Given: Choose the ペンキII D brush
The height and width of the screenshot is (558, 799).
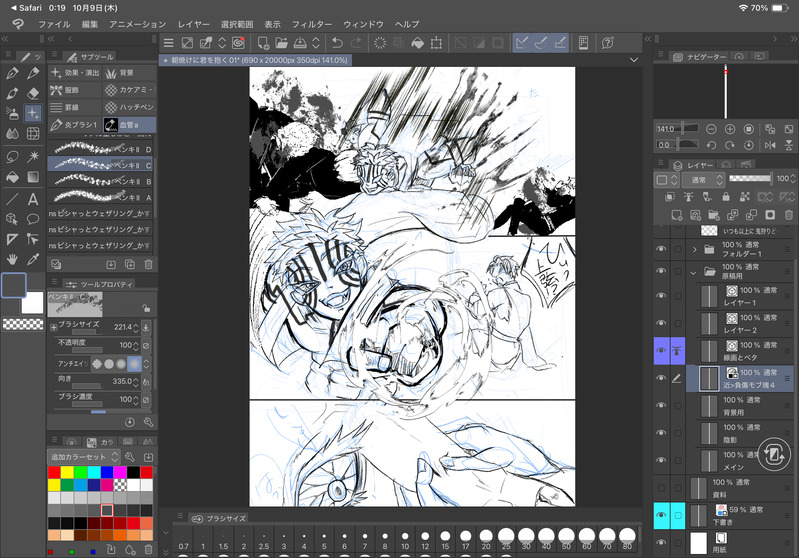Looking at the screenshot, I should 100,149.
